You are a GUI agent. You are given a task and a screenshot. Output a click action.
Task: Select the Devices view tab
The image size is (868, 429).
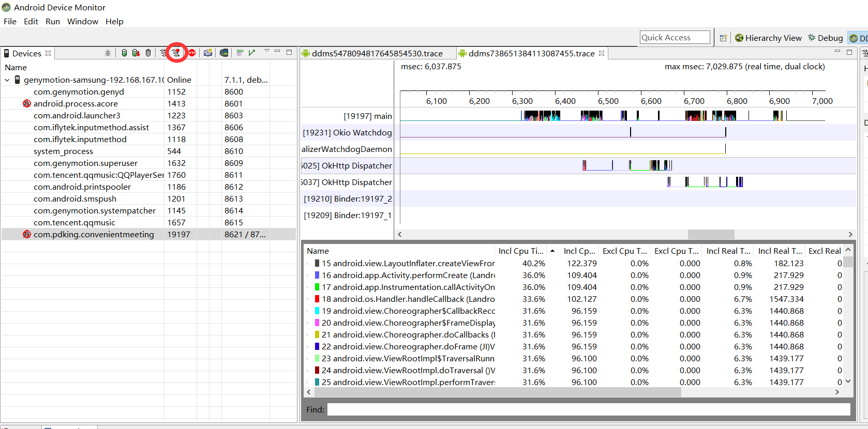[27, 53]
